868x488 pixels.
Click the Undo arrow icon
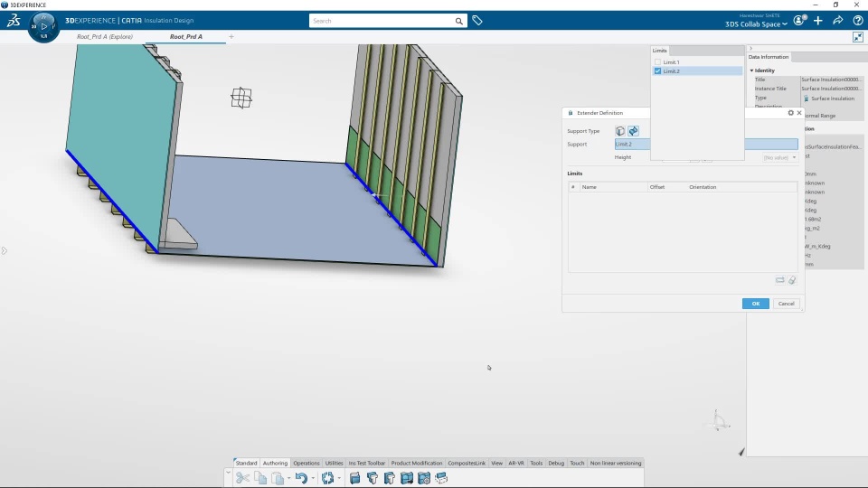click(x=301, y=478)
